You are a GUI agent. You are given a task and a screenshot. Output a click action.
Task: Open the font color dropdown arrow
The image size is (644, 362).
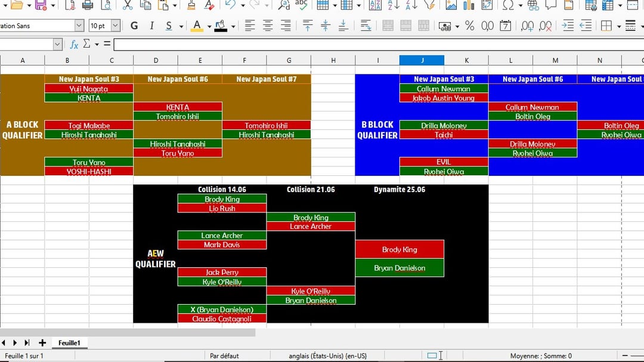[209, 27]
